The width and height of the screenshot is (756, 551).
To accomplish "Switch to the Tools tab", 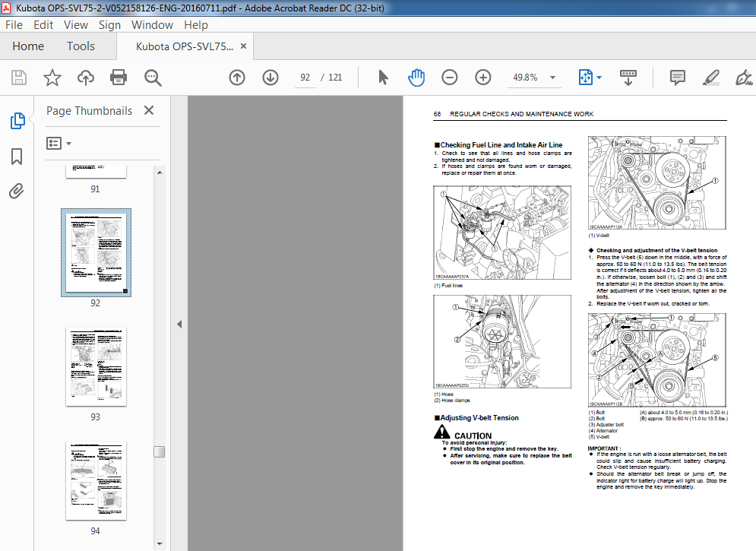I will point(81,46).
